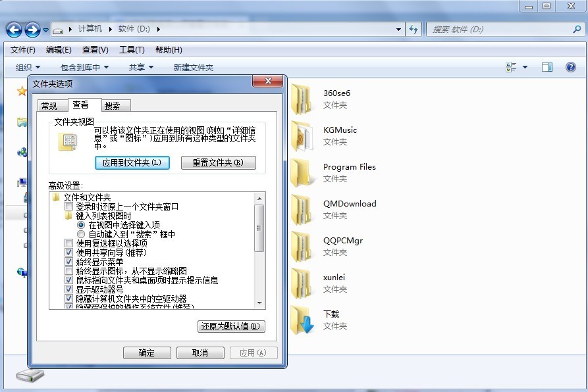Select the 360se6 folder icon
Image resolution: width=588 pixels, height=392 pixels.
point(301,99)
